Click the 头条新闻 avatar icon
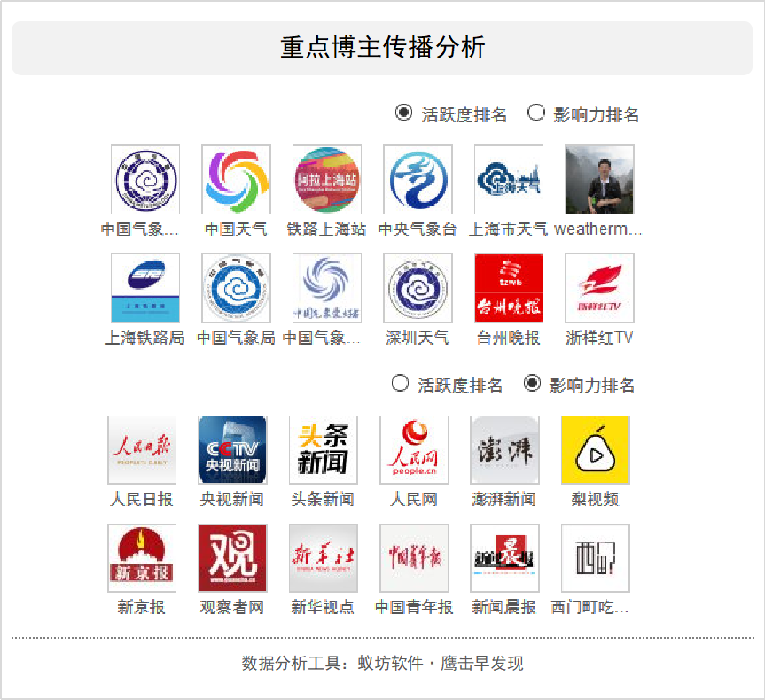 [x=324, y=450]
